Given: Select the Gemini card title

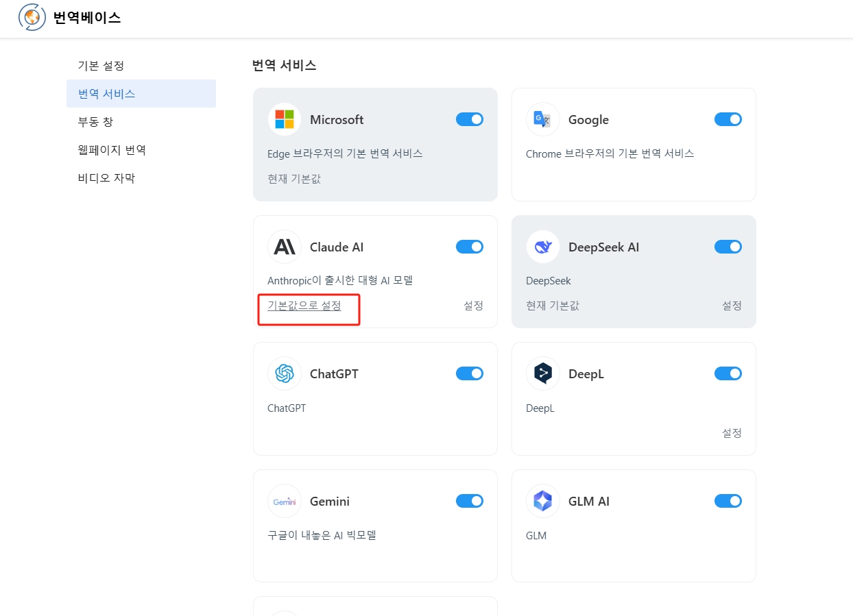Looking at the screenshot, I should (330, 501).
